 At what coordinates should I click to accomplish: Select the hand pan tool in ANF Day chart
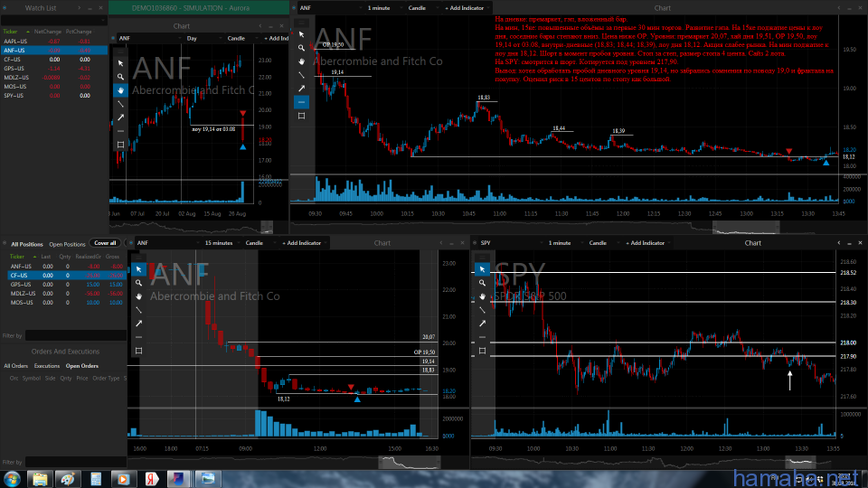click(120, 90)
